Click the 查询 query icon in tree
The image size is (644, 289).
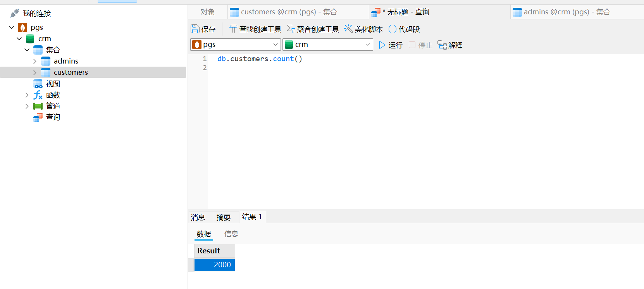tap(38, 117)
